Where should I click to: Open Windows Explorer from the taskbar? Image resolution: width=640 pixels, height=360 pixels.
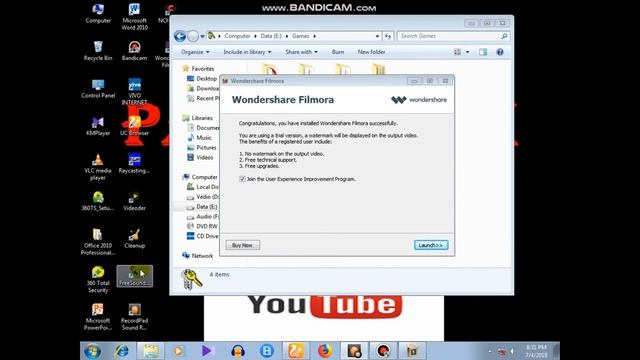click(x=151, y=351)
